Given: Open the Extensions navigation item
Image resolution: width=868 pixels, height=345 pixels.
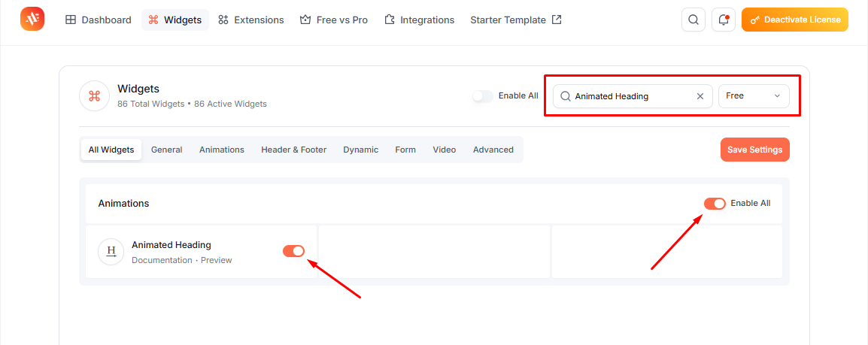Looking at the screenshot, I should pyautogui.click(x=250, y=20).
